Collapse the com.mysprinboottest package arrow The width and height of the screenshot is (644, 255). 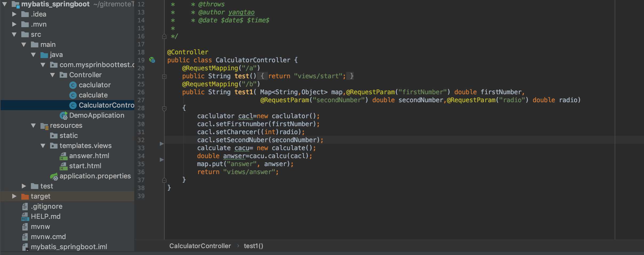click(x=43, y=65)
